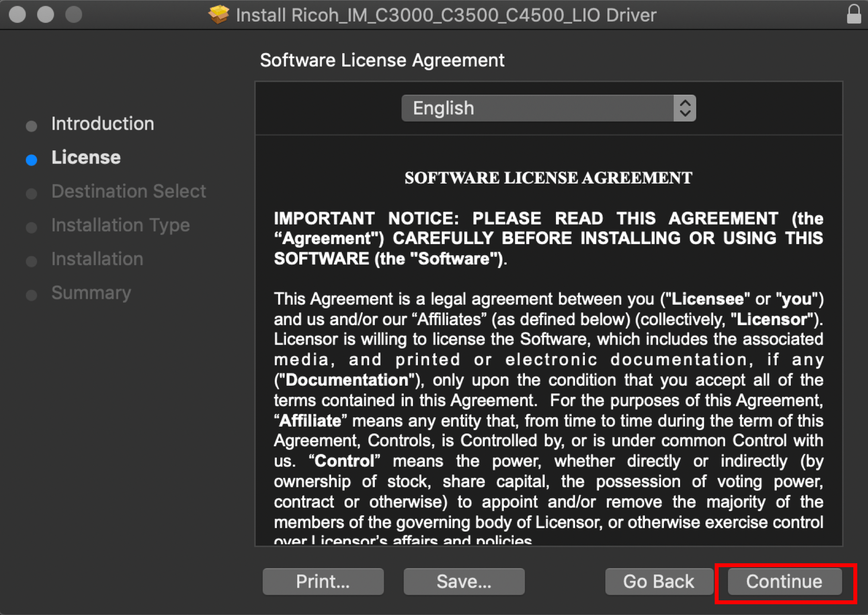The height and width of the screenshot is (615, 868).
Task: Click the bullet beside Destination Select
Action: coord(32,194)
